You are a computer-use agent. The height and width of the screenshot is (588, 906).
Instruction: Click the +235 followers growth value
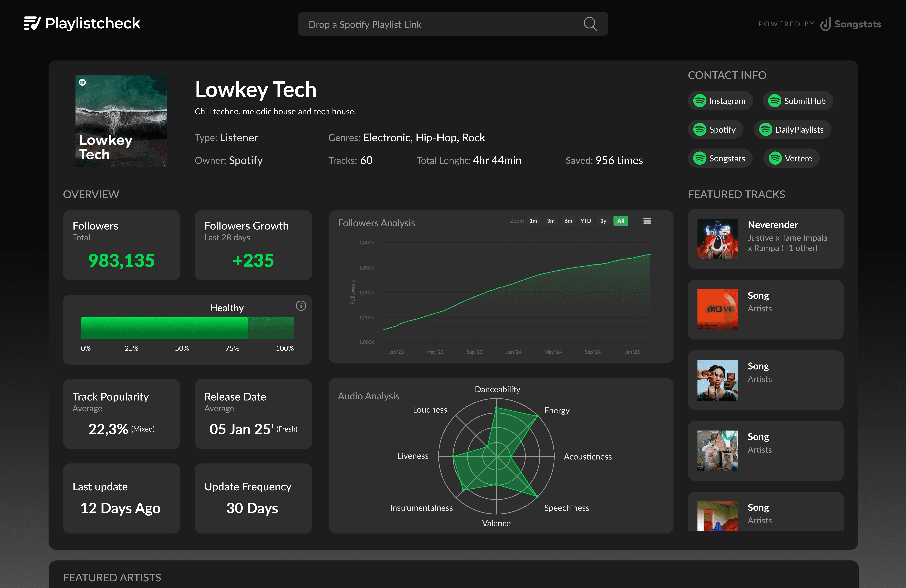(253, 260)
